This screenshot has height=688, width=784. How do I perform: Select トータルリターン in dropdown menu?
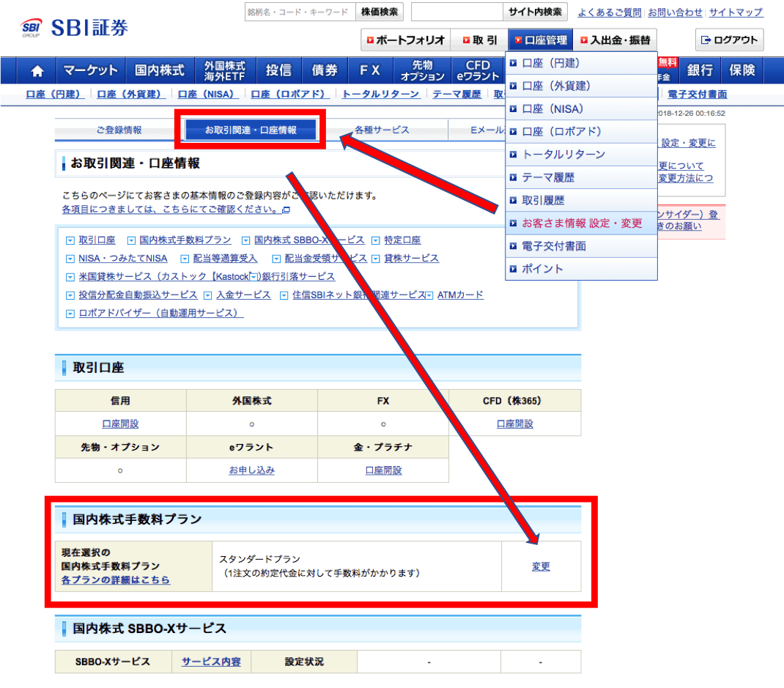(581, 155)
